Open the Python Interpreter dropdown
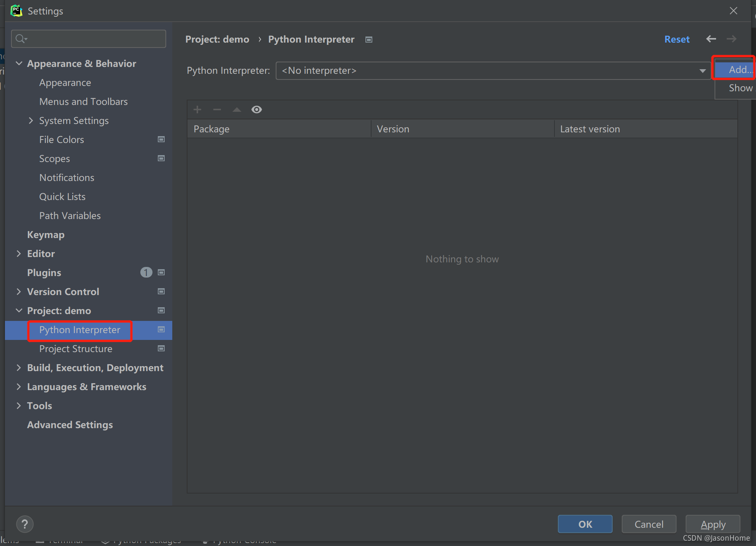The width and height of the screenshot is (756, 546). (702, 71)
